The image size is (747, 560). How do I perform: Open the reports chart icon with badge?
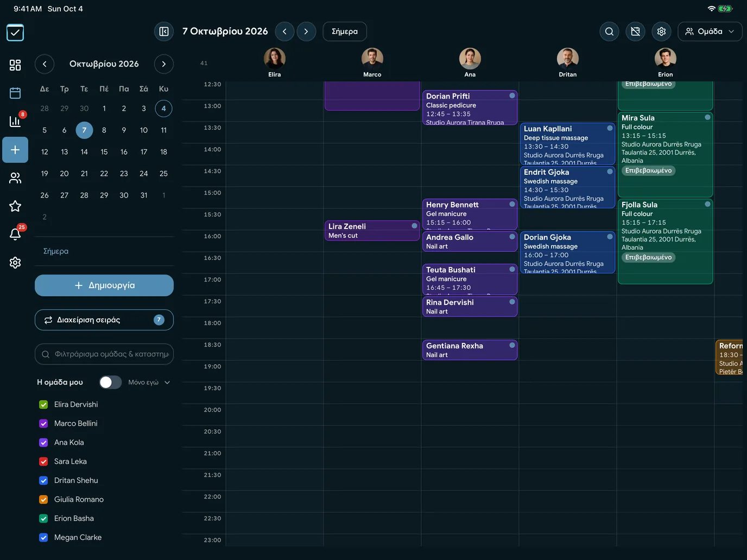coord(15,122)
